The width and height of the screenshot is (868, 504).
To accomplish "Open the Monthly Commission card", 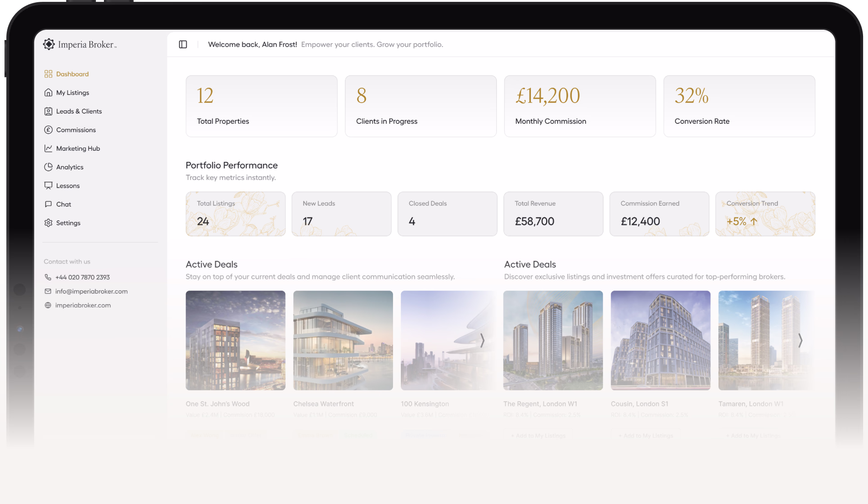I will (x=580, y=106).
